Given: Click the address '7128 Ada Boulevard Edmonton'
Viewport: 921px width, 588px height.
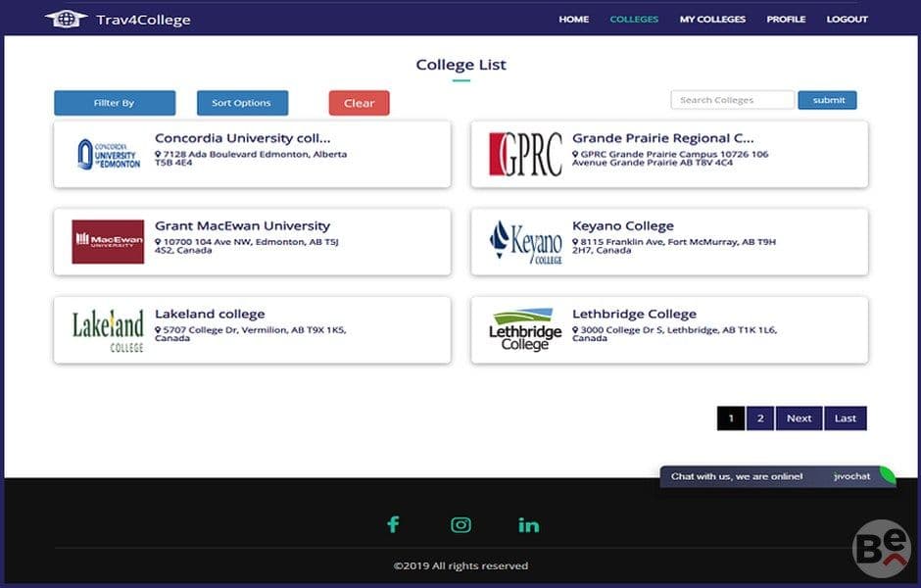Looking at the screenshot, I should coord(251,158).
